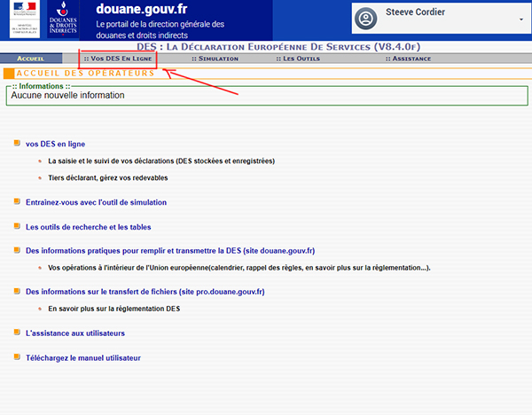Click the Douanes & Droits Indirects logo
The width and height of the screenshot is (532, 415).
(63, 19)
